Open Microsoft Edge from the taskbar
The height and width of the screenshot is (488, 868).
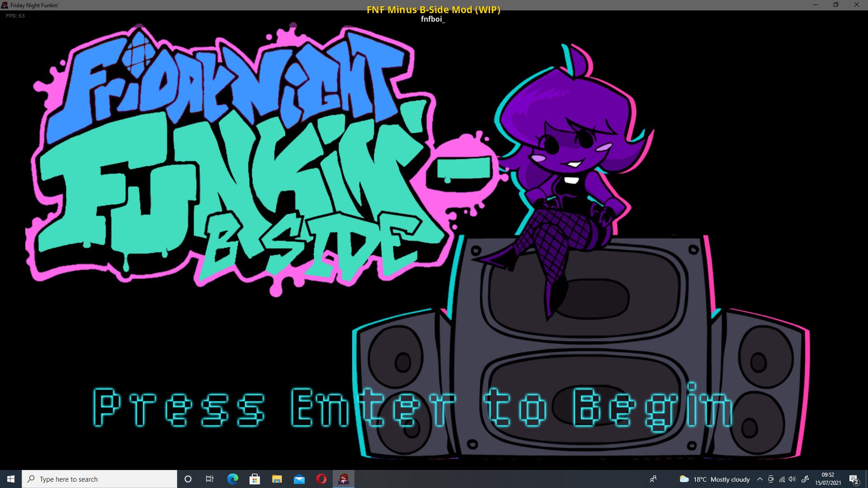[232, 479]
